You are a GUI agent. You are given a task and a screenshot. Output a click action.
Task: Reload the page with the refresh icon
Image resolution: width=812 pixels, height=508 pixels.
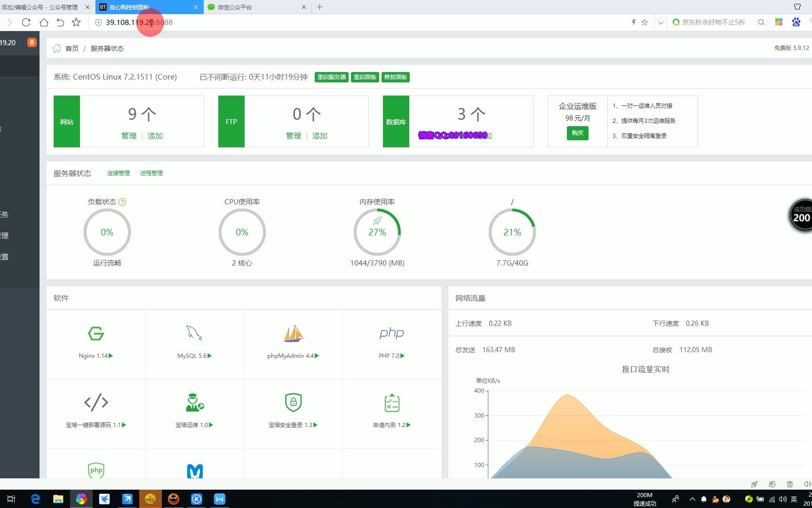[x=26, y=22]
